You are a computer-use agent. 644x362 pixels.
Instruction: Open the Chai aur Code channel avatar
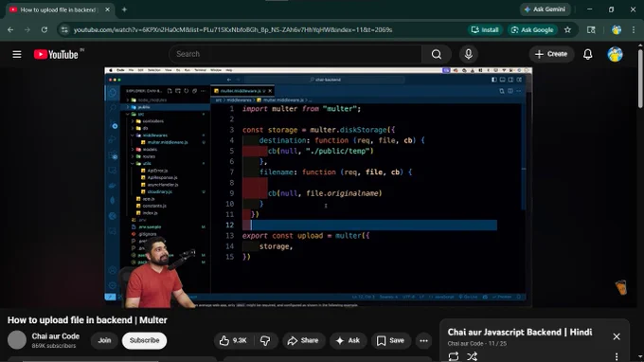click(x=17, y=340)
